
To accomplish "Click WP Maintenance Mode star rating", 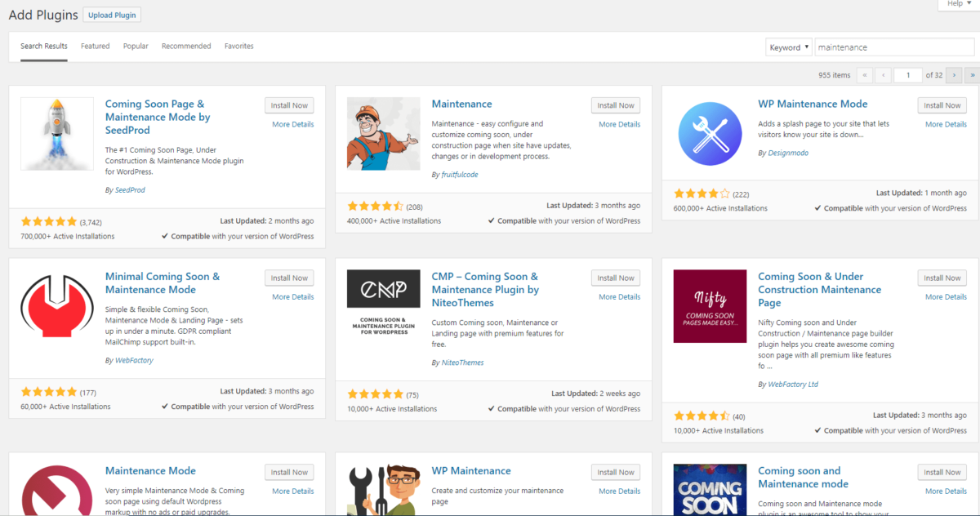I will [x=702, y=193].
